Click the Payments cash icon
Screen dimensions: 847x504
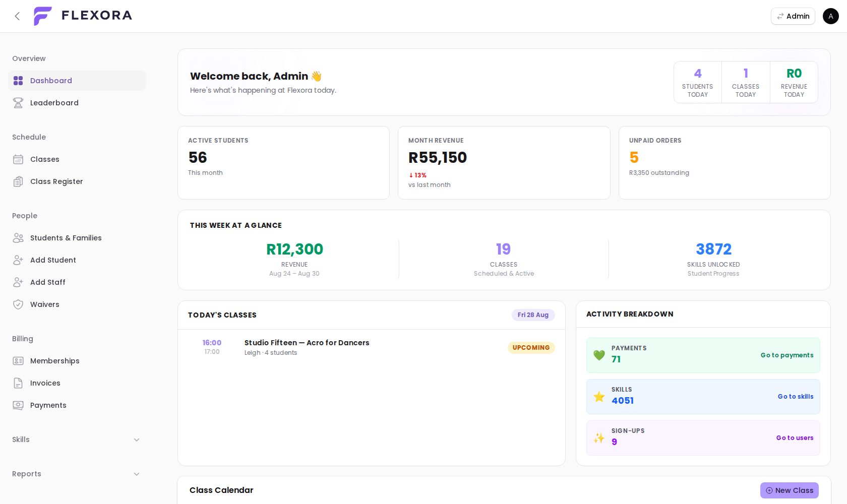coord(18,405)
